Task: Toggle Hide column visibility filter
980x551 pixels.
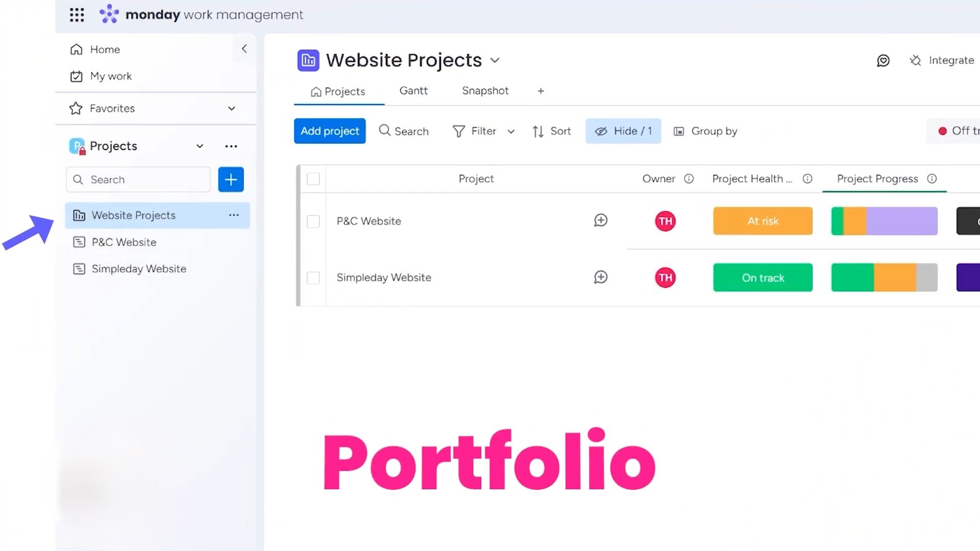Action: pos(622,131)
